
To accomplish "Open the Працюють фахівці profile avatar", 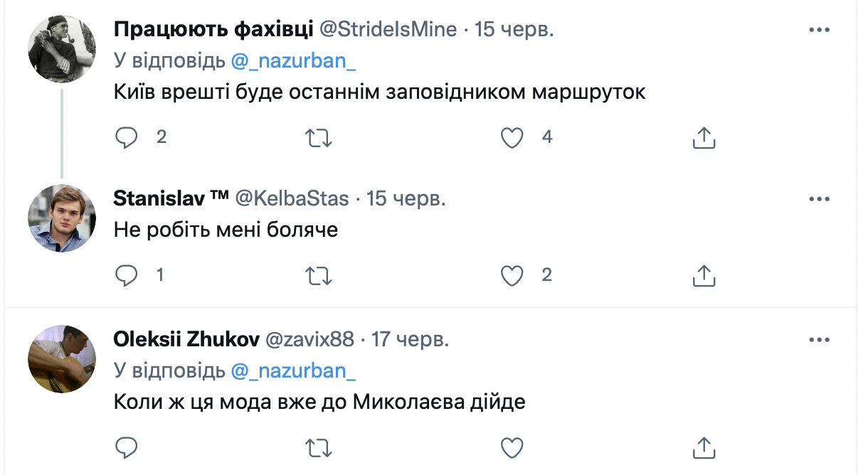I will click(x=62, y=49).
